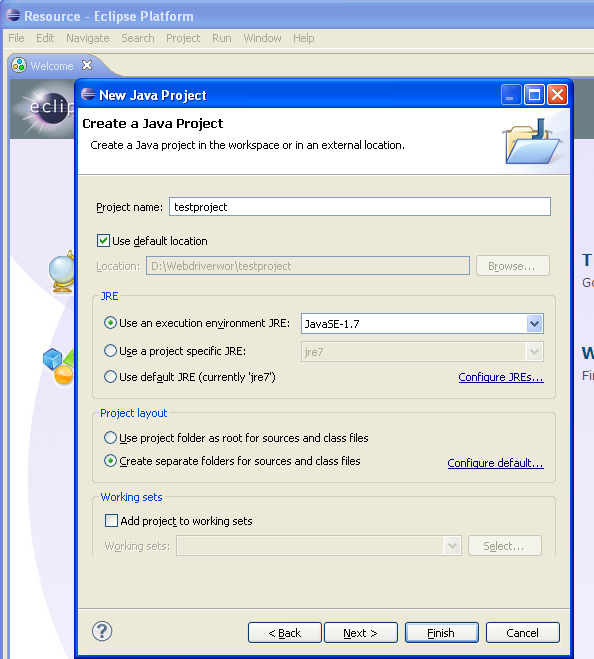Choose Create separate folders for sources option

point(110,461)
